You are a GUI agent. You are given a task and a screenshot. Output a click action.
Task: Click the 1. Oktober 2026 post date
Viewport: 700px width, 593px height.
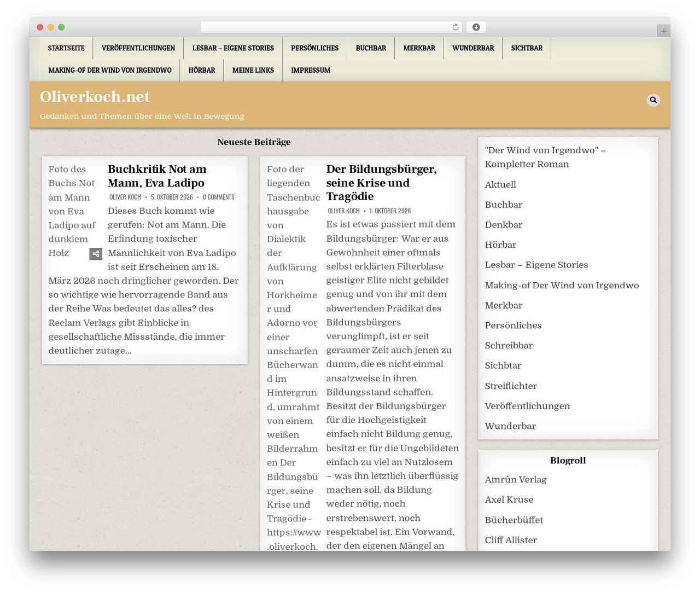(390, 211)
